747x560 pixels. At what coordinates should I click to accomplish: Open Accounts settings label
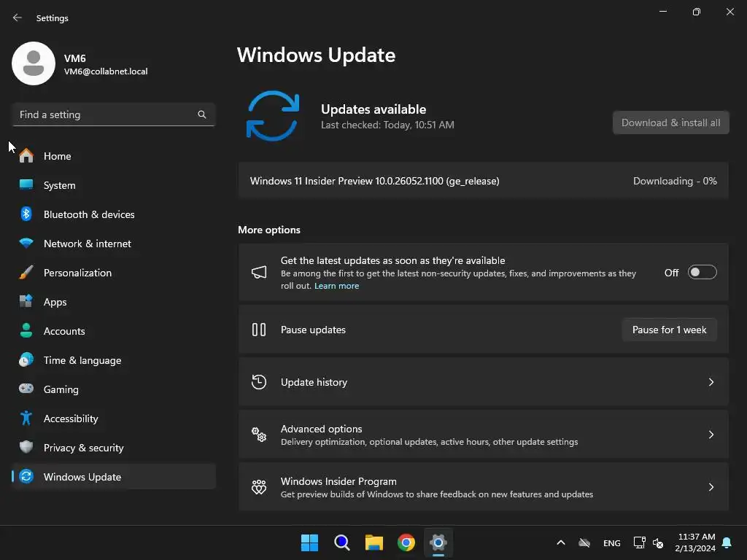64,331
